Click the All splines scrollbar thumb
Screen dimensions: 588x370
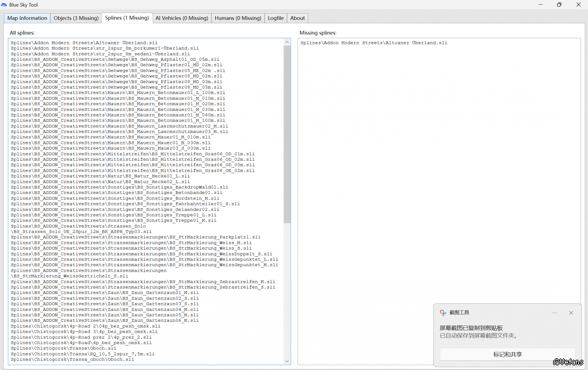tap(287, 133)
